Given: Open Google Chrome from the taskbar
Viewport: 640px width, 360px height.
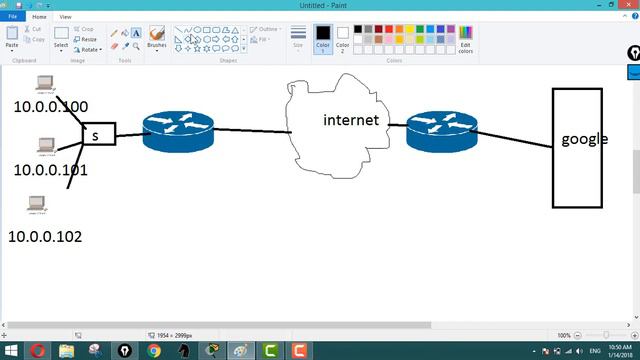Looking at the screenshot, I should tap(154, 351).
